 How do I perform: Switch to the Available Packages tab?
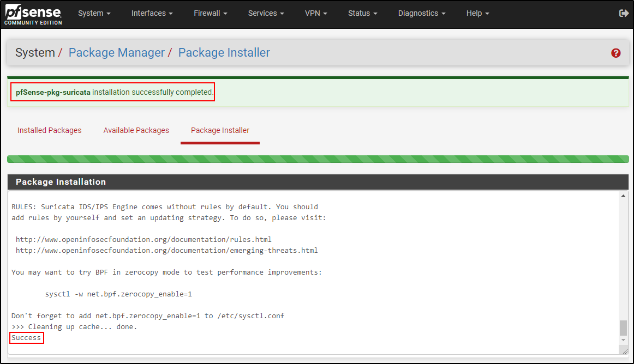coord(136,130)
